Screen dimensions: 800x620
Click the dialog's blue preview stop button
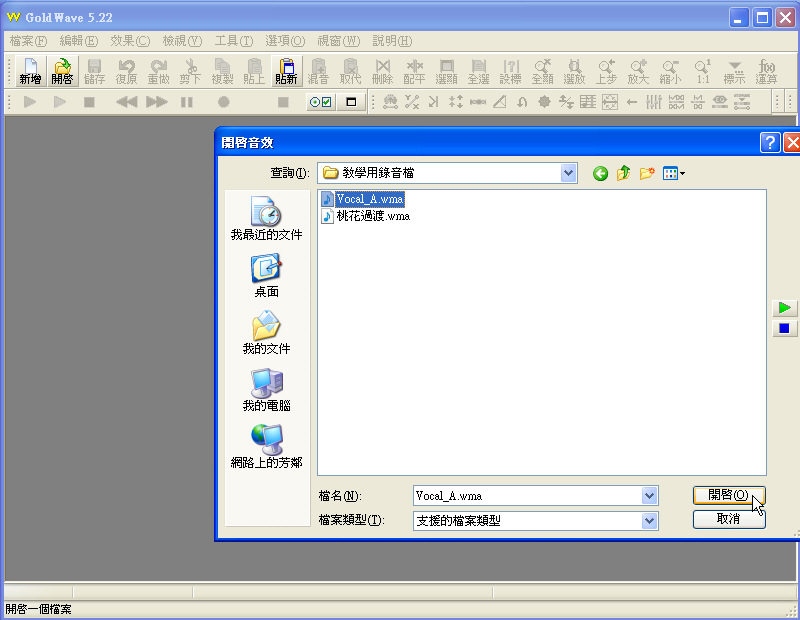click(785, 328)
